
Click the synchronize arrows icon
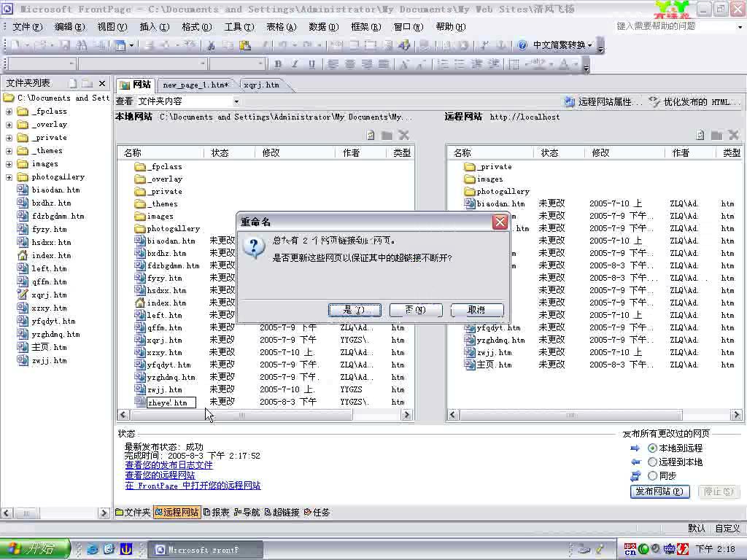(635, 475)
